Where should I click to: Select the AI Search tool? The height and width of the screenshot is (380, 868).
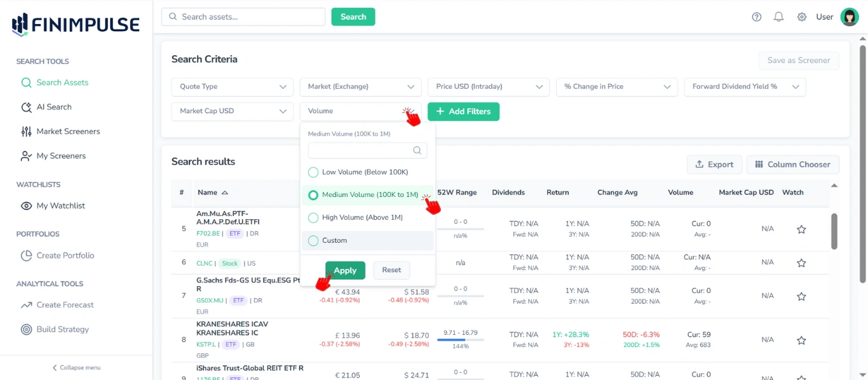pos(54,106)
